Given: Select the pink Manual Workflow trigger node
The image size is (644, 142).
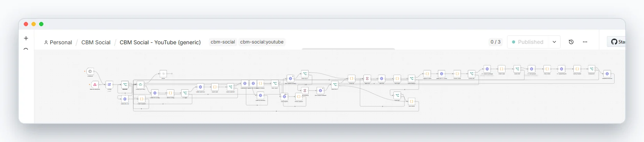Looking at the screenshot, I should pos(95,84).
